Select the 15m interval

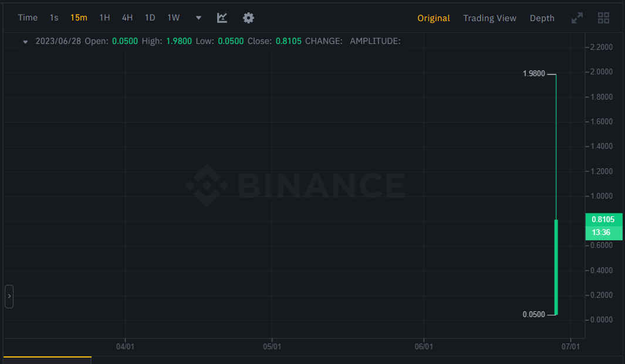[x=79, y=18]
